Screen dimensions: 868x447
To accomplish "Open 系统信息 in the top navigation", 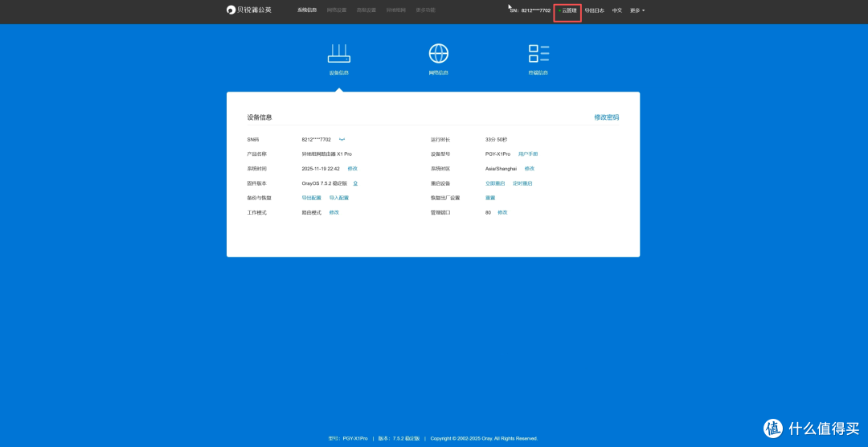I will tap(307, 10).
